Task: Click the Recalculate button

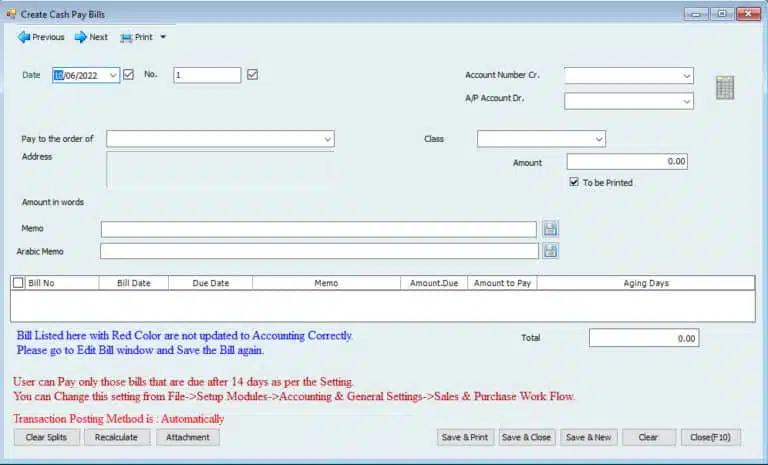Action: [117, 437]
